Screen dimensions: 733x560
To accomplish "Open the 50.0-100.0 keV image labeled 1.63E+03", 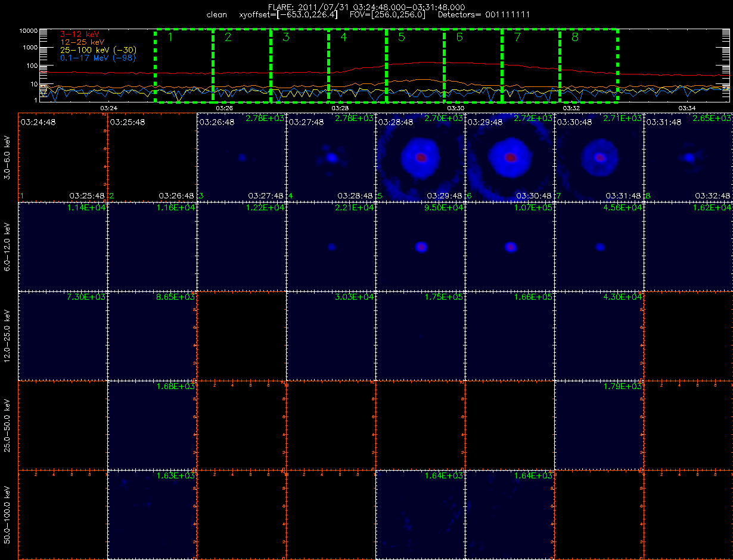I will tap(152, 514).
